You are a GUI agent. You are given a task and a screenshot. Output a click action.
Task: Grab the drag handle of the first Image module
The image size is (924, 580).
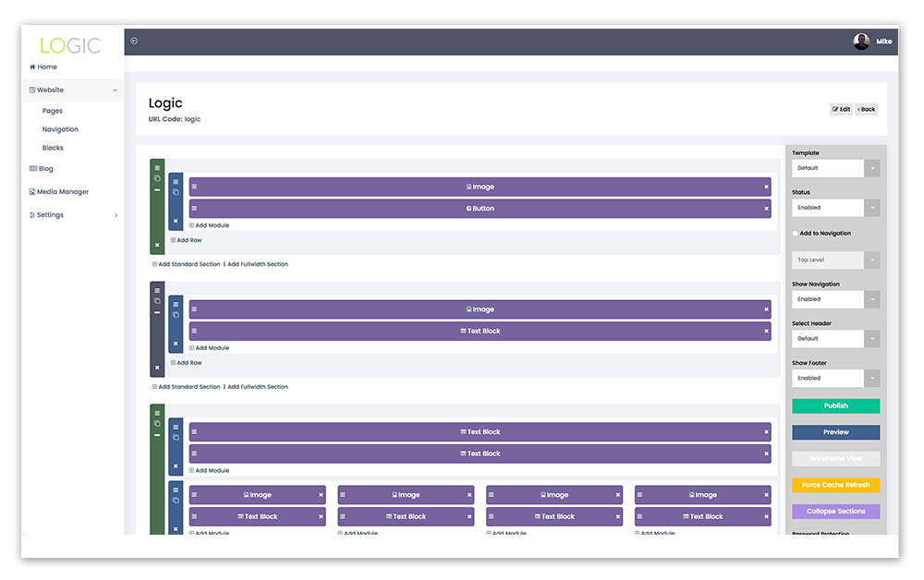(x=195, y=187)
